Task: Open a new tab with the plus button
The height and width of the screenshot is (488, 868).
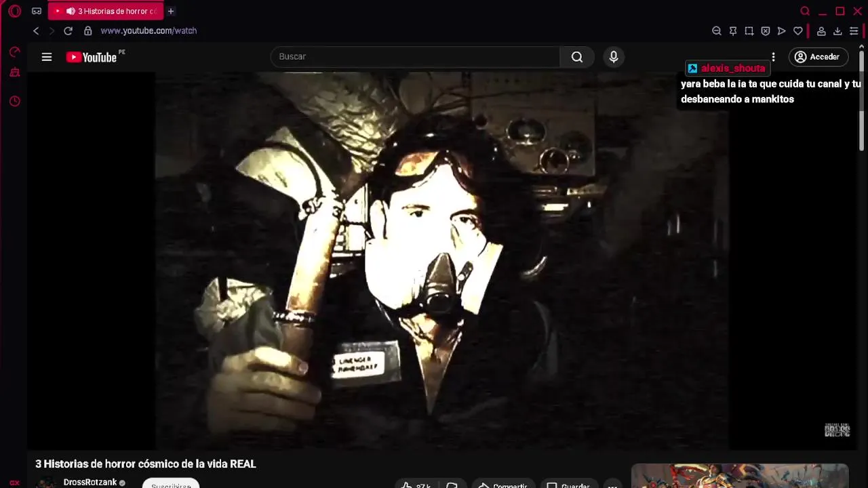Action: (171, 12)
